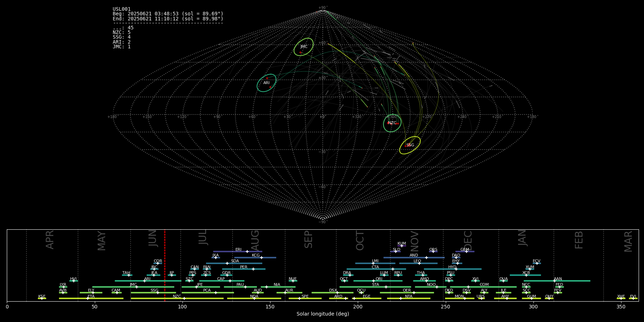Image resolution: width=644 pixels, height=322 pixels.
Task: Click the 'NZC: 5' legend count
Action: point(122,33)
